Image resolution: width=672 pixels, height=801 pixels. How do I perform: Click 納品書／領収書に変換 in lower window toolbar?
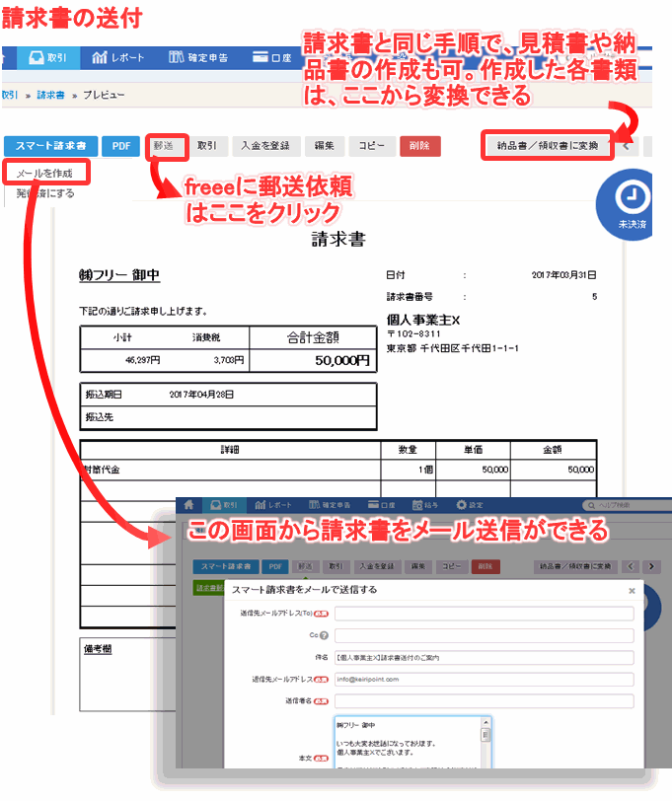pos(575,566)
